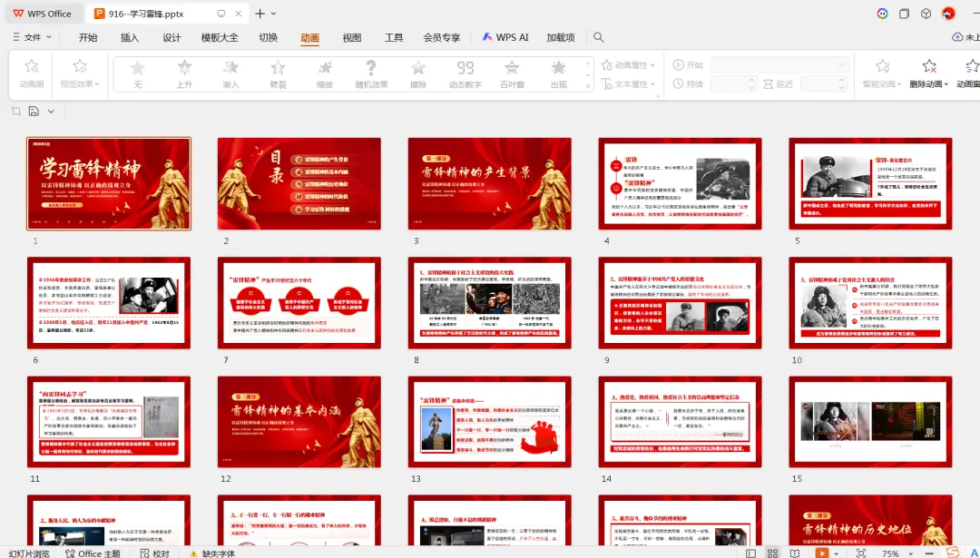
Task: Click the WPS Office home logo
Action: pos(42,13)
